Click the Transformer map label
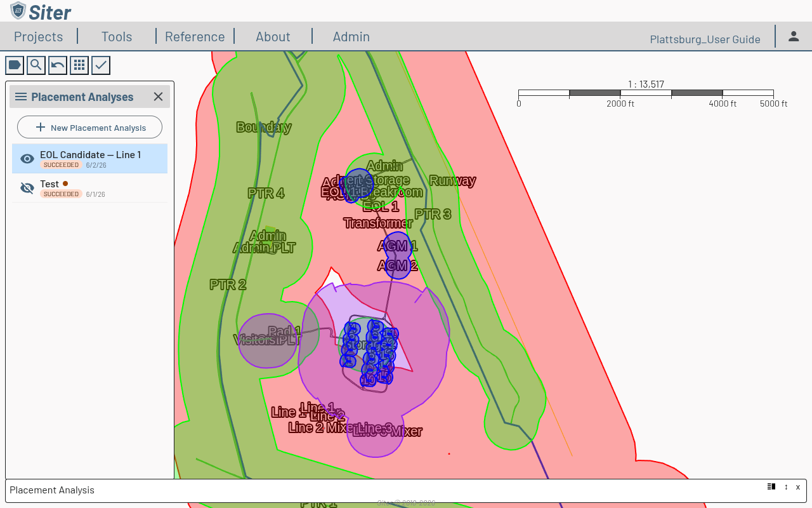Viewport: 812px width, 508px height. [378, 223]
